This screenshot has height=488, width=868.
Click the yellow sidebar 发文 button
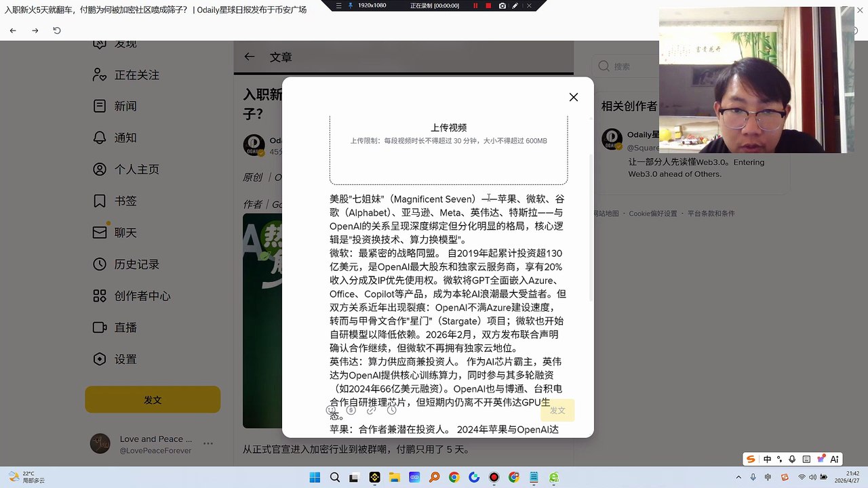[153, 400]
